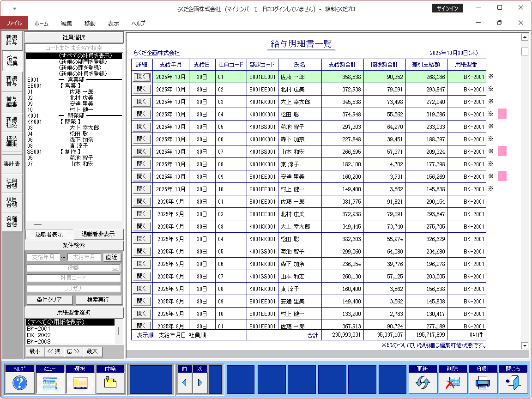
Task: Expand the 用紙型番選択 section header
Action: 74,313
